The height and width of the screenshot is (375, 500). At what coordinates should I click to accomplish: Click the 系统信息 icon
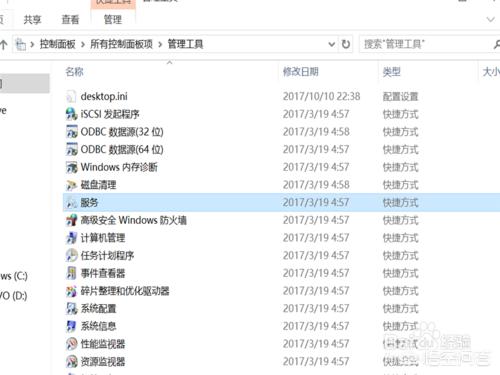coord(71,326)
